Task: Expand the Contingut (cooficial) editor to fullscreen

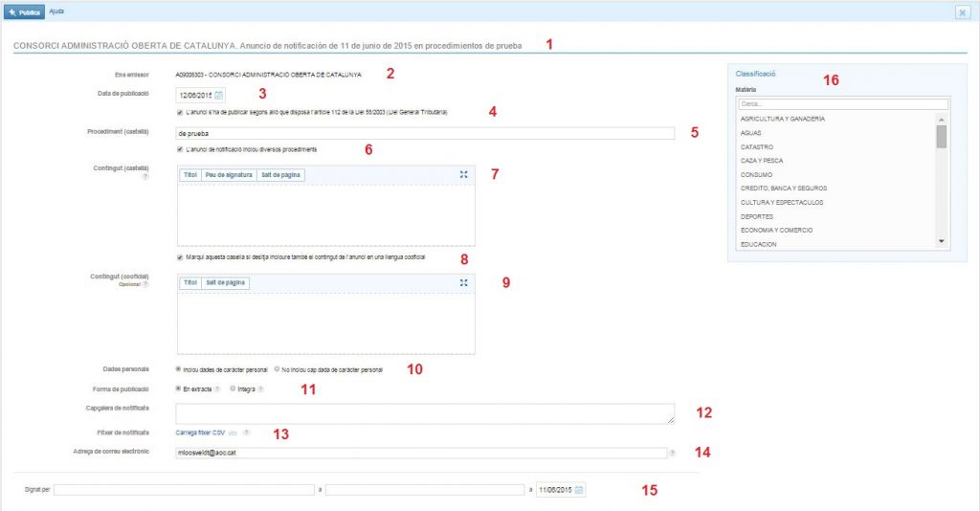Action: [464, 283]
